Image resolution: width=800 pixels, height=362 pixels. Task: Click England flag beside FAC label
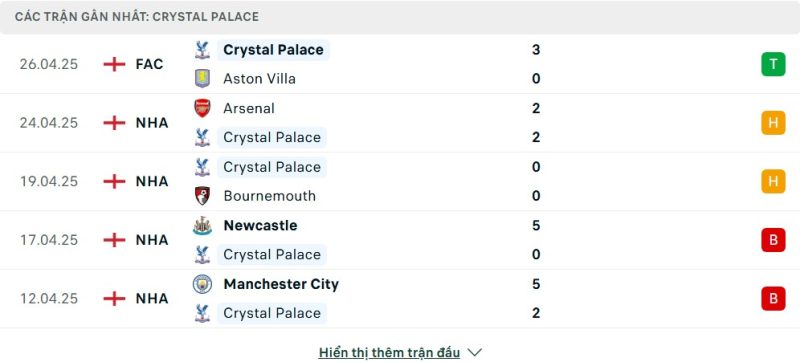[114, 64]
